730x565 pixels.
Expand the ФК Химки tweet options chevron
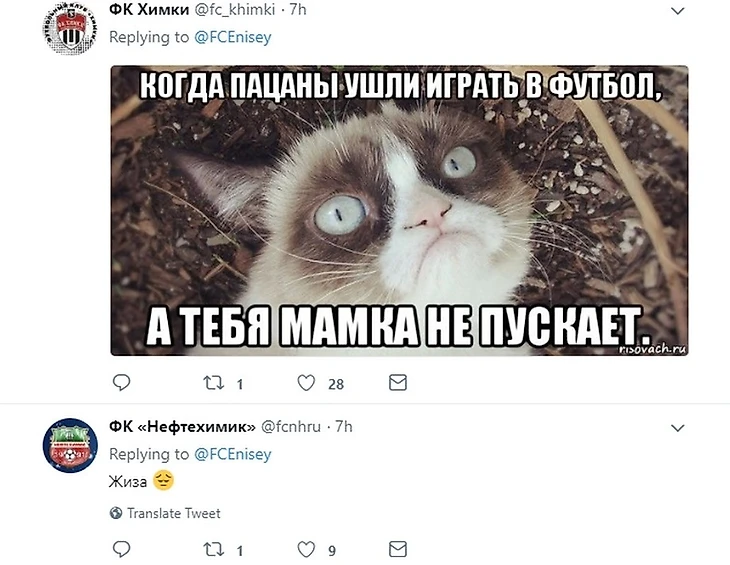(677, 11)
